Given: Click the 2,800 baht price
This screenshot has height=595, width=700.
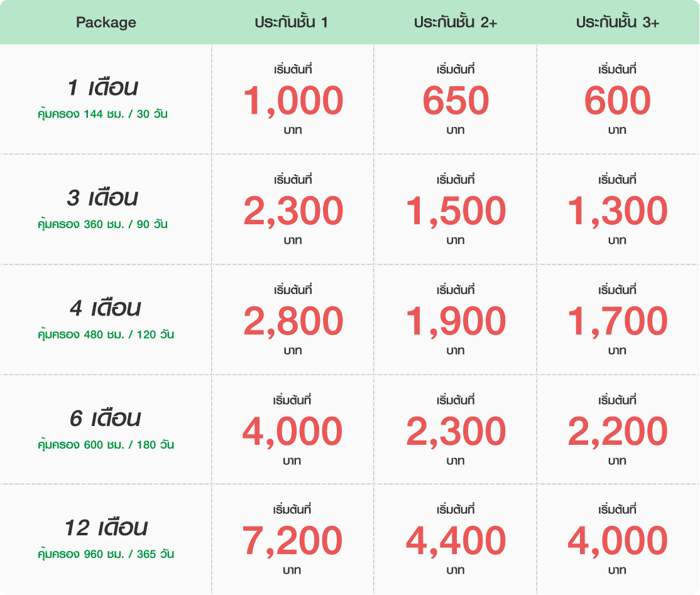Looking at the screenshot, I should pyautogui.click(x=293, y=322).
